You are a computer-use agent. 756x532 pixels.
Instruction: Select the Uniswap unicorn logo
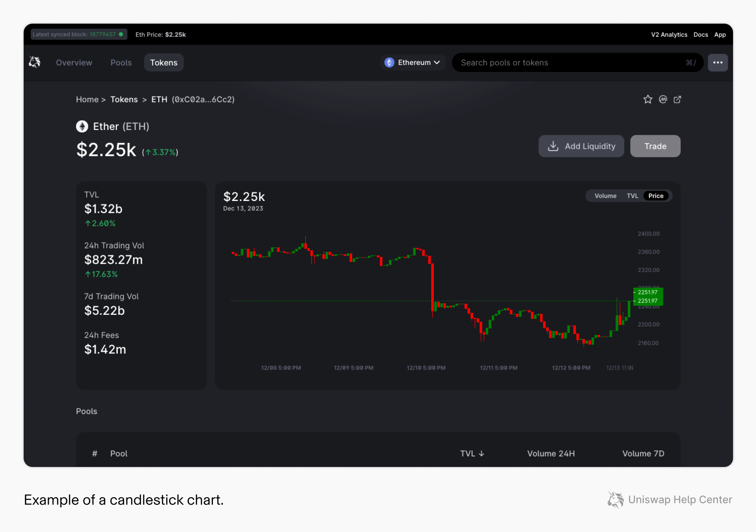pos(34,62)
